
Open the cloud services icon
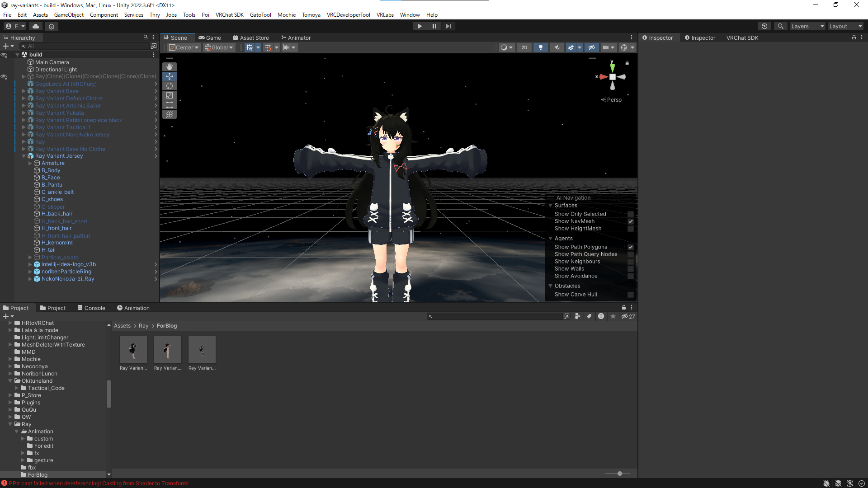tap(36, 26)
